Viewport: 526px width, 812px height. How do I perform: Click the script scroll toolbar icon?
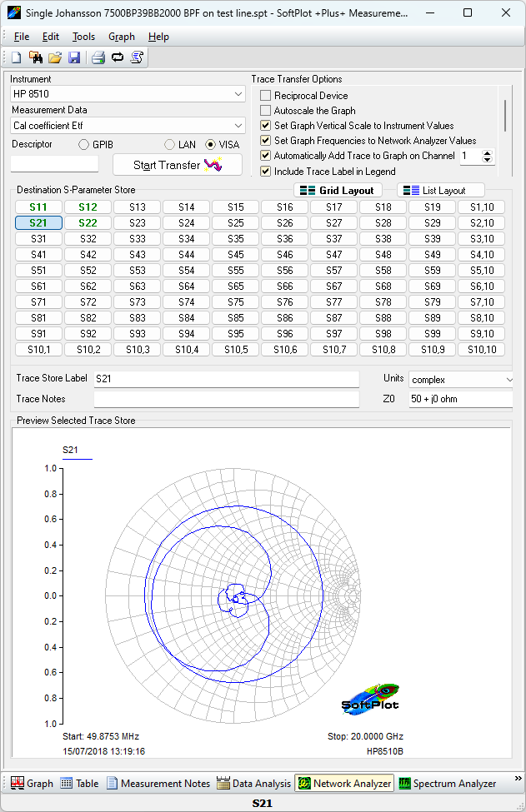(x=138, y=57)
